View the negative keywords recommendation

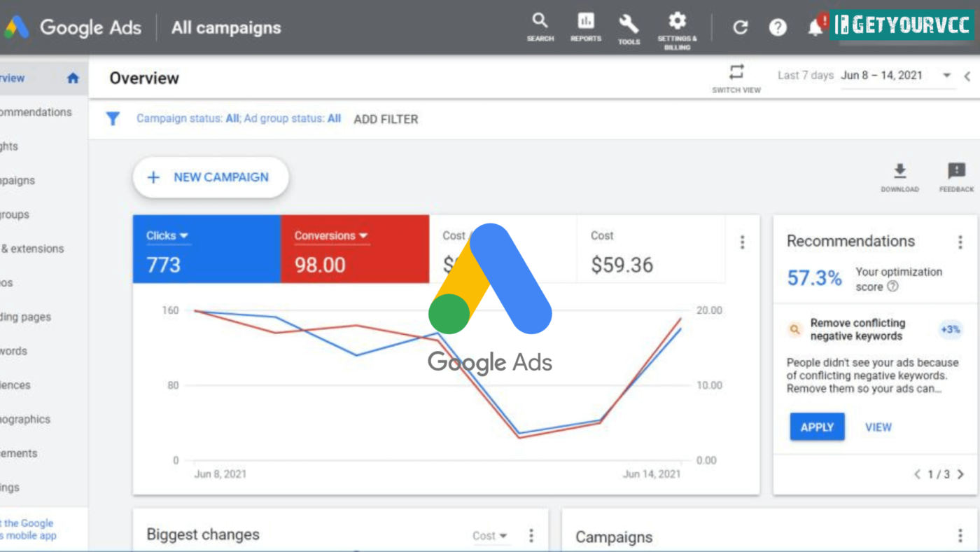(x=878, y=427)
